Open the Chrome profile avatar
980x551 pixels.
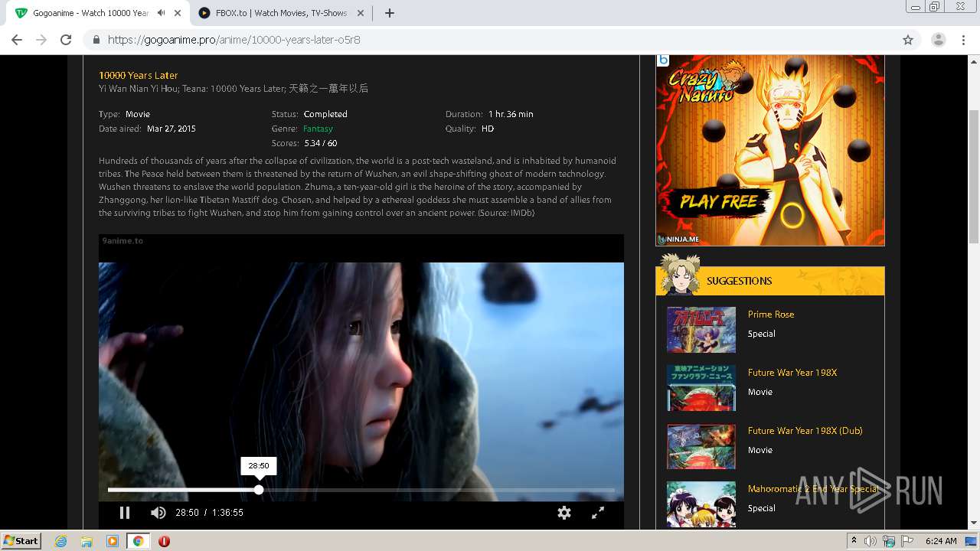tap(938, 40)
